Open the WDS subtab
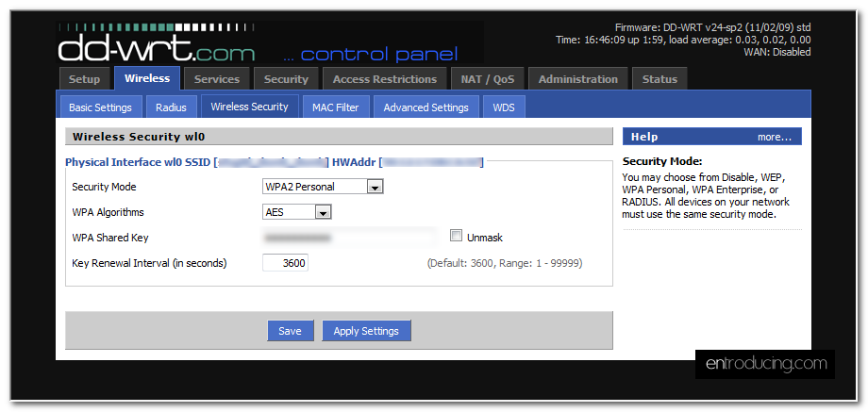Screen dimensions: 868x412 point(504,107)
